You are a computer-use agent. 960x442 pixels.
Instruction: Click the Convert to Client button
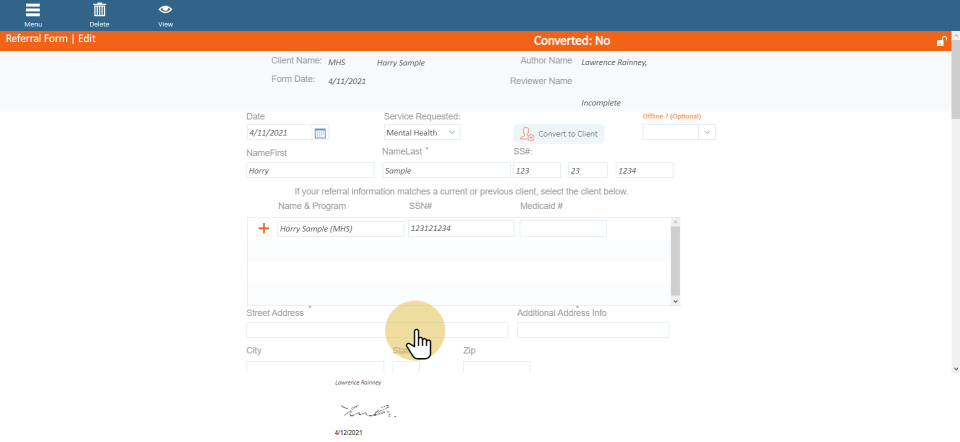[559, 133]
